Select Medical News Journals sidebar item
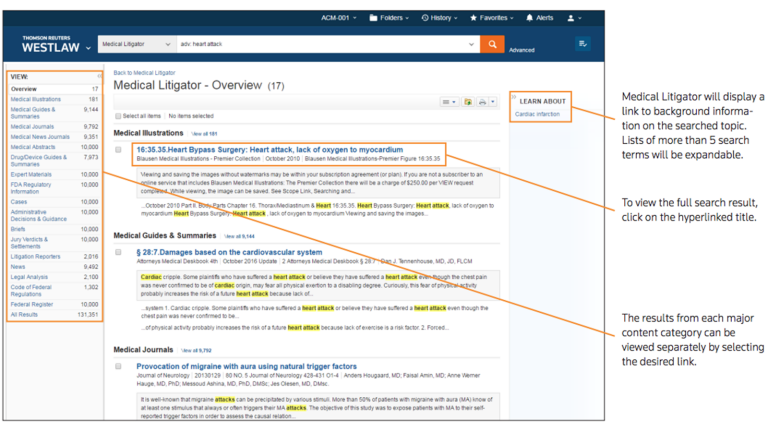The height and width of the screenshot is (432, 768). pos(40,137)
